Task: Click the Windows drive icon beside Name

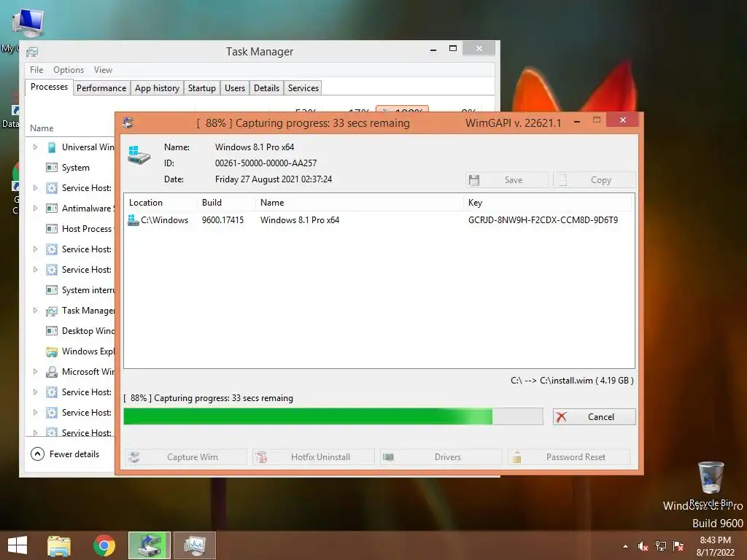Action: tap(139, 155)
